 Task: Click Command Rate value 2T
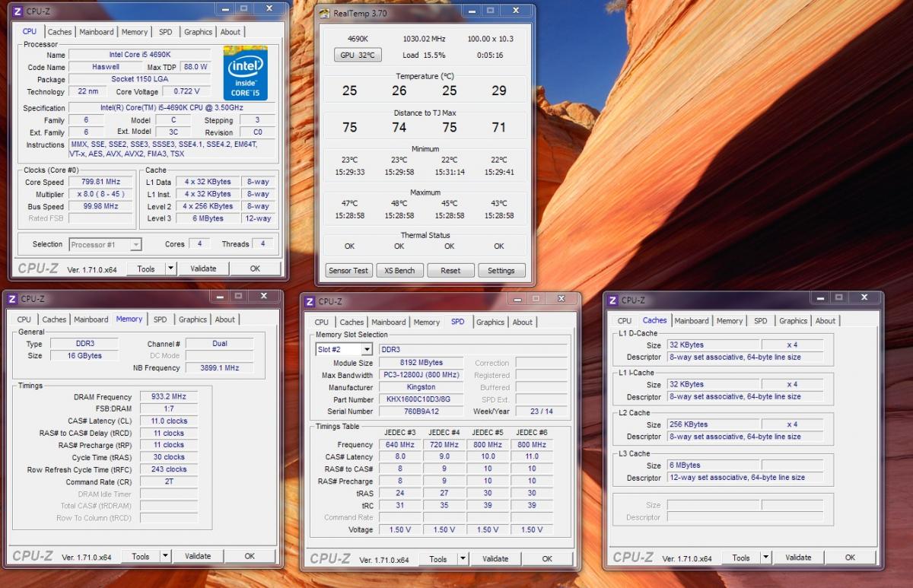(x=168, y=482)
